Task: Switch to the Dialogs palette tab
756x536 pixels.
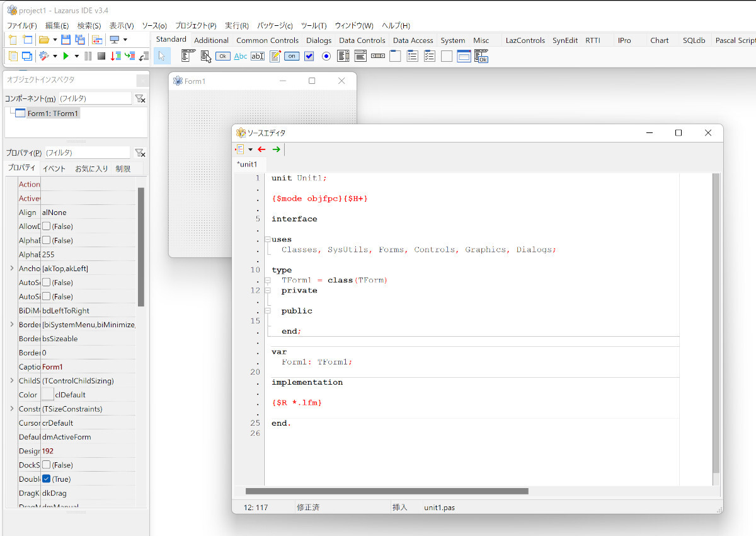Action: click(x=318, y=40)
